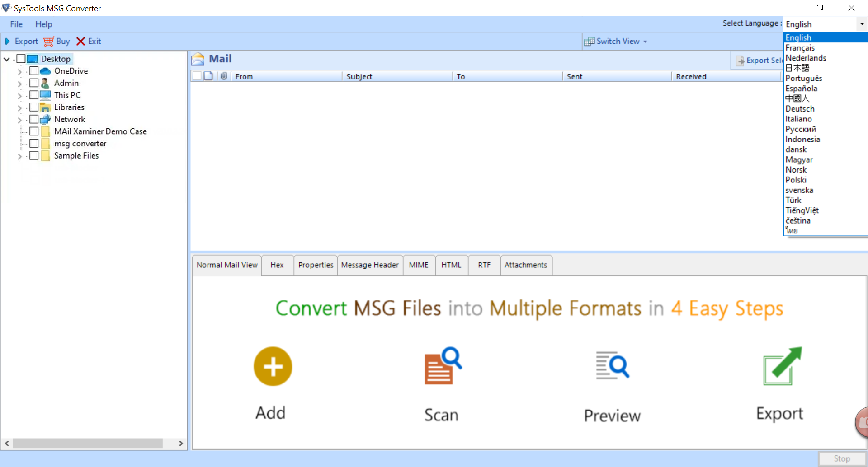Open the Normal Mail View tab

pos(227,265)
